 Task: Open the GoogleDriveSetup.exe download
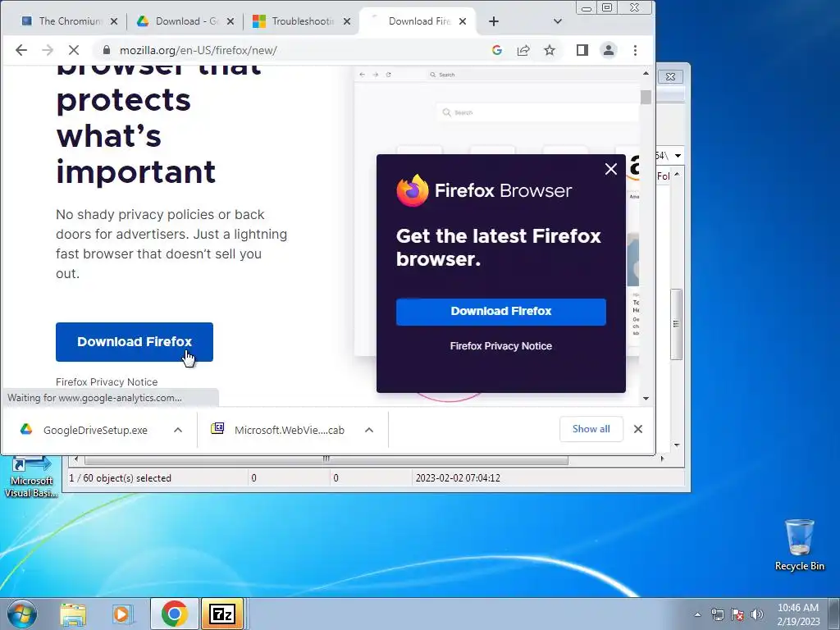pyautogui.click(x=95, y=430)
